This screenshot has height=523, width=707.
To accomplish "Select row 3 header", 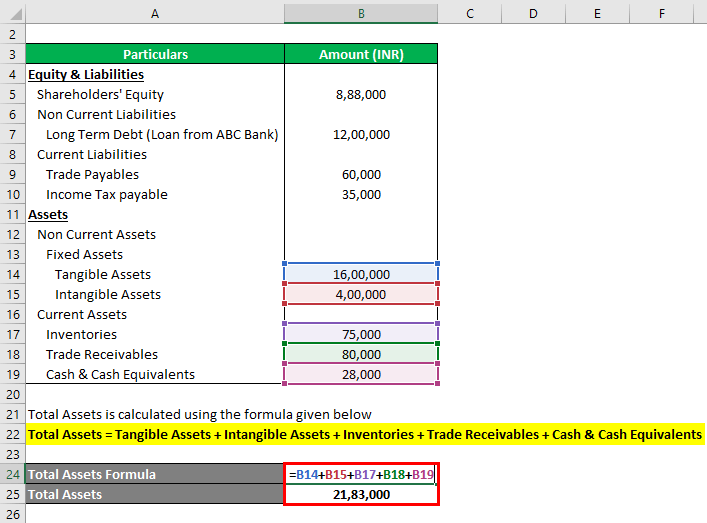I will click(13, 54).
